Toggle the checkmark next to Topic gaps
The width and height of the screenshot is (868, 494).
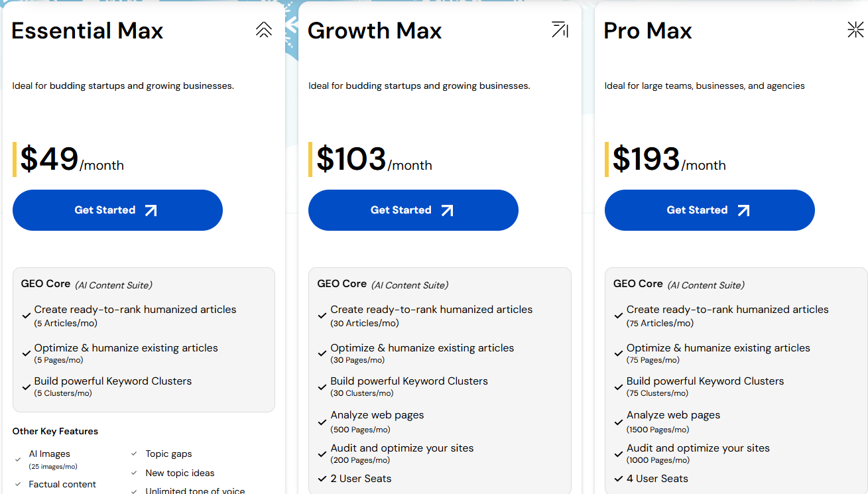133,454
